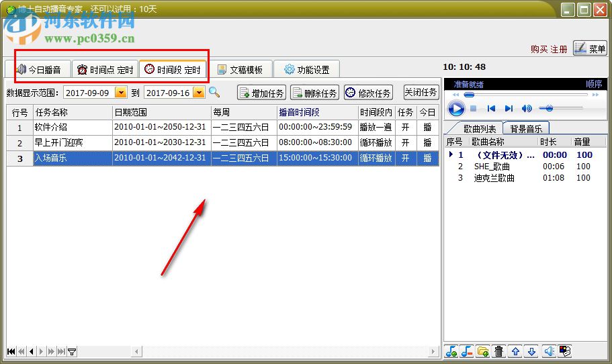Go to next page double-right arrow
The width and height of the screenshot is (612, 364).
click(51, 351)
